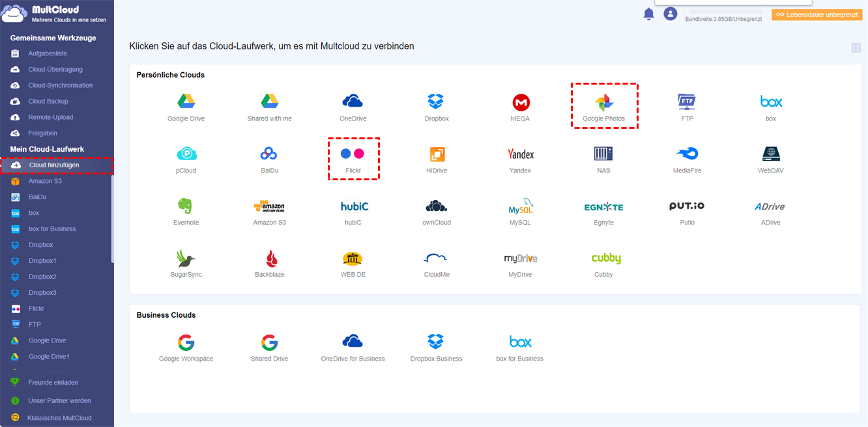The image size is (868, 427).
Task: Select the Flickr icon in cloud grid
Action: pos(353,154)
